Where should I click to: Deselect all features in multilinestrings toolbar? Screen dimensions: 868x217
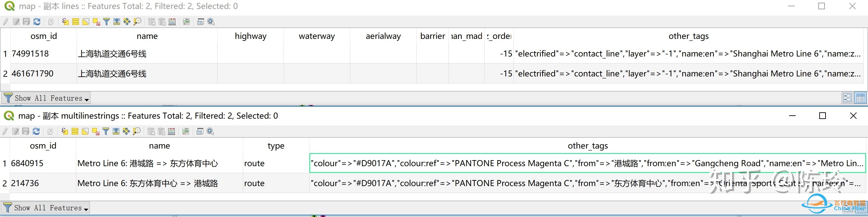(x=96, y=132)
